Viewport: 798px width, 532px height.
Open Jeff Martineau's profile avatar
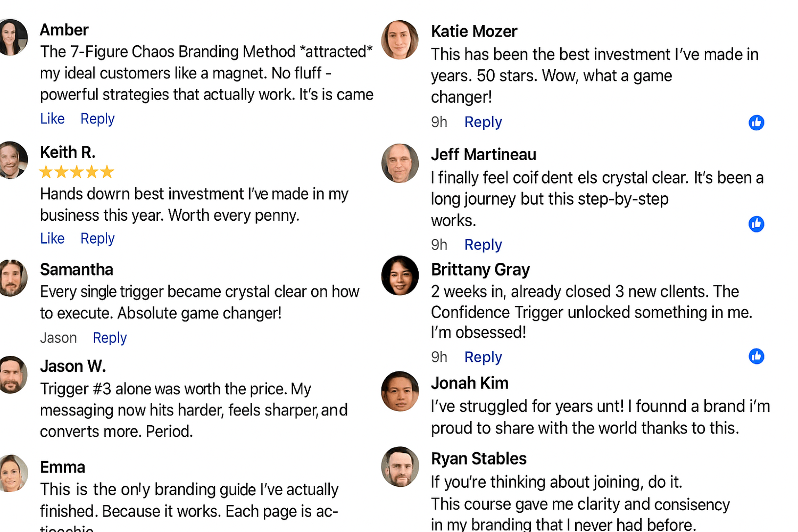pyautogui.click(x=400, y=163)
